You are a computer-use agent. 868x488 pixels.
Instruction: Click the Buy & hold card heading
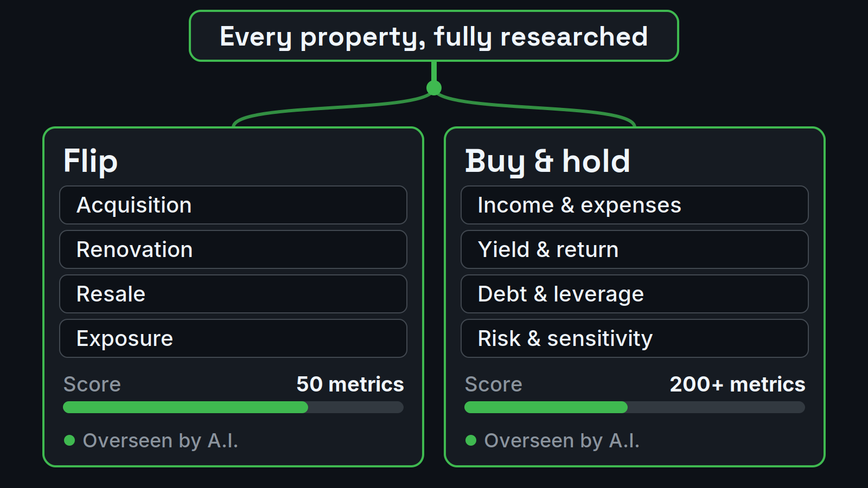pyautogui.click(x=547, y=161)
